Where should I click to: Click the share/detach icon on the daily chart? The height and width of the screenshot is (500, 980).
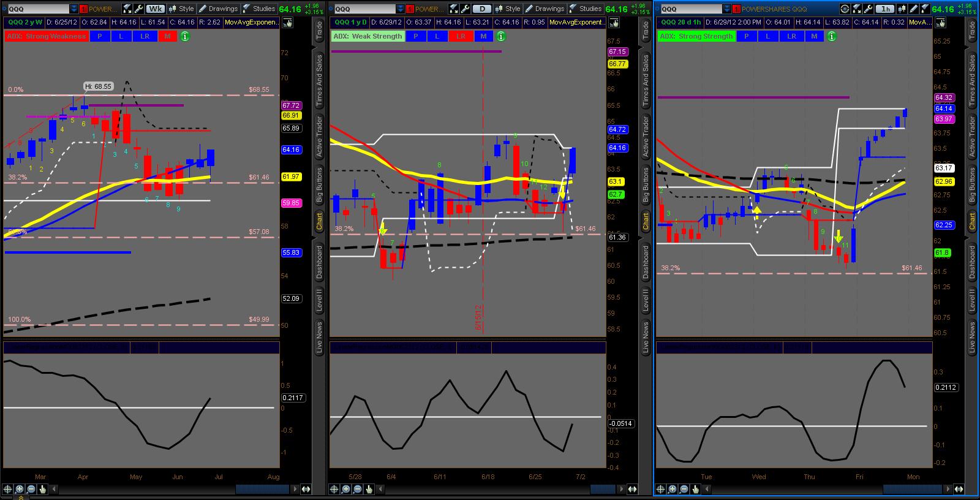[454, 9]
